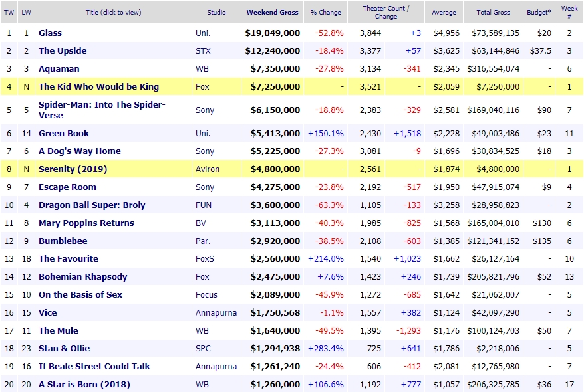This screenshot has height=392, width=584.
Task: Select the +1,518 theater change for Green Book
Action: [408, 133]
